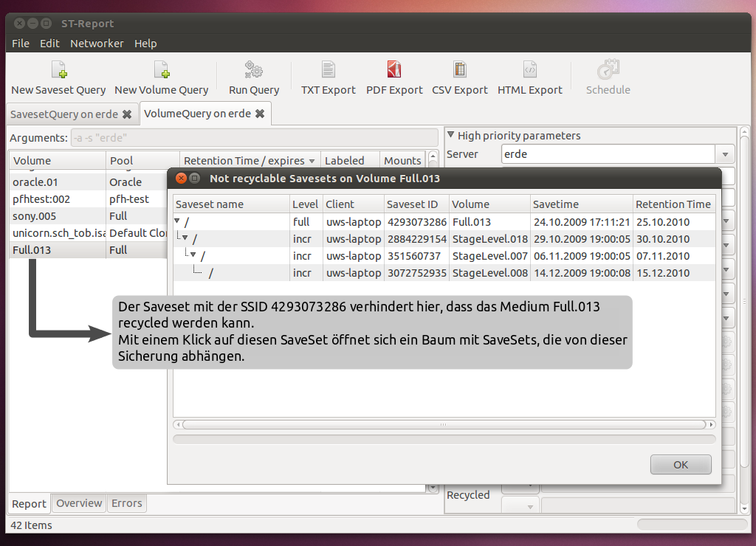Click the dialog horizontal scrollbar

pos(444,424)
